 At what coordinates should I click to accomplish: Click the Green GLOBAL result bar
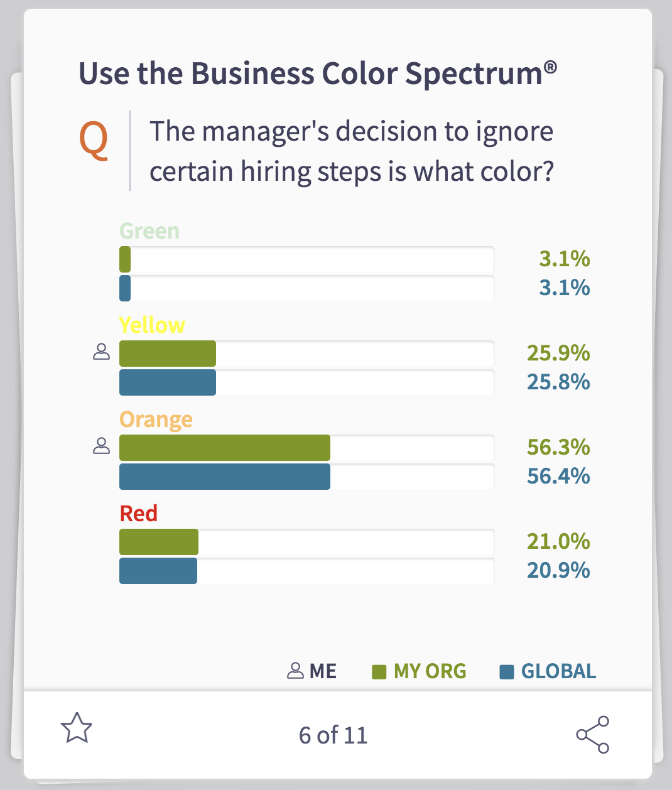pyautogui.click(x=125, y=288)
